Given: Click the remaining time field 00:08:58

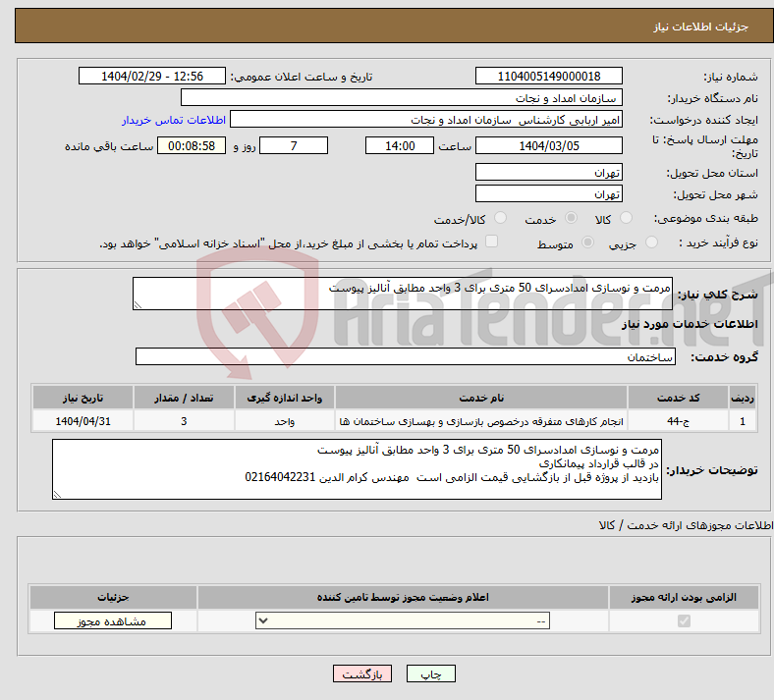Looking at the screenshot, I should point(192,145).
